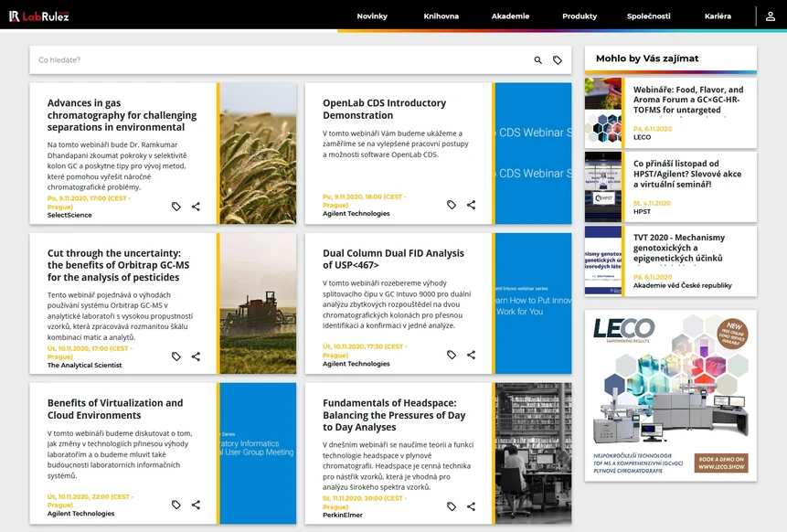Open the Novinky menu
Image resolution: width=787 pixels, height=532 pixels.
[372, 16]
